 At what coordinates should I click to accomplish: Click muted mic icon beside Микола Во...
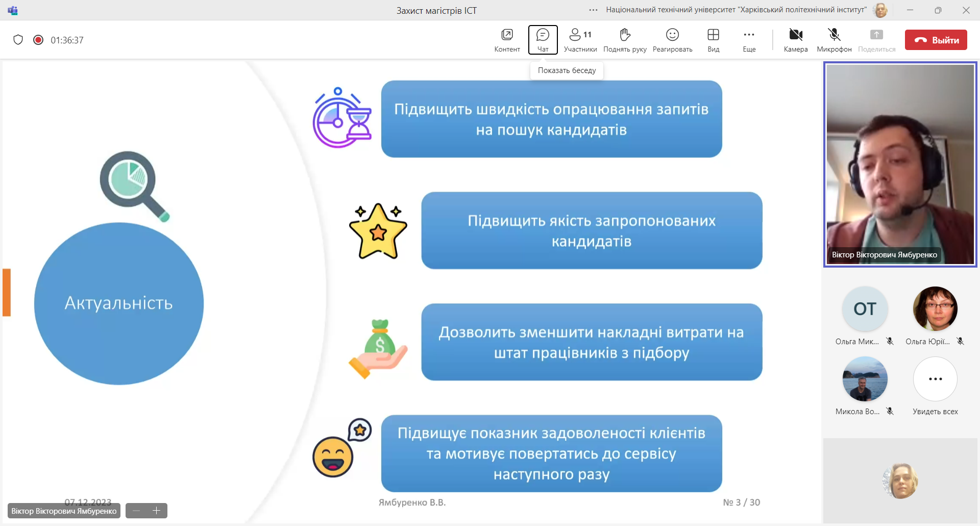(890, 411)
